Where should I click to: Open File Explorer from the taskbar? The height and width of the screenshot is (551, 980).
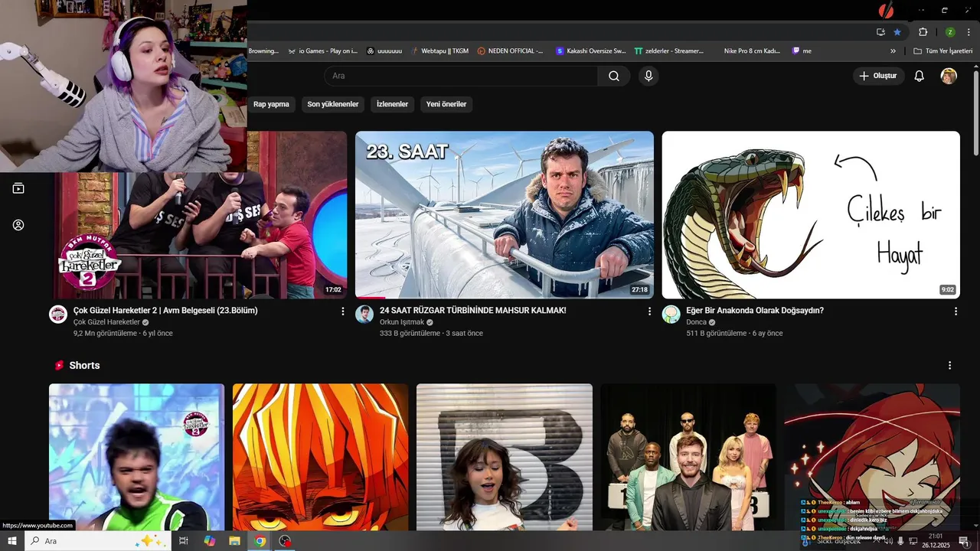(x=234, y=541)
